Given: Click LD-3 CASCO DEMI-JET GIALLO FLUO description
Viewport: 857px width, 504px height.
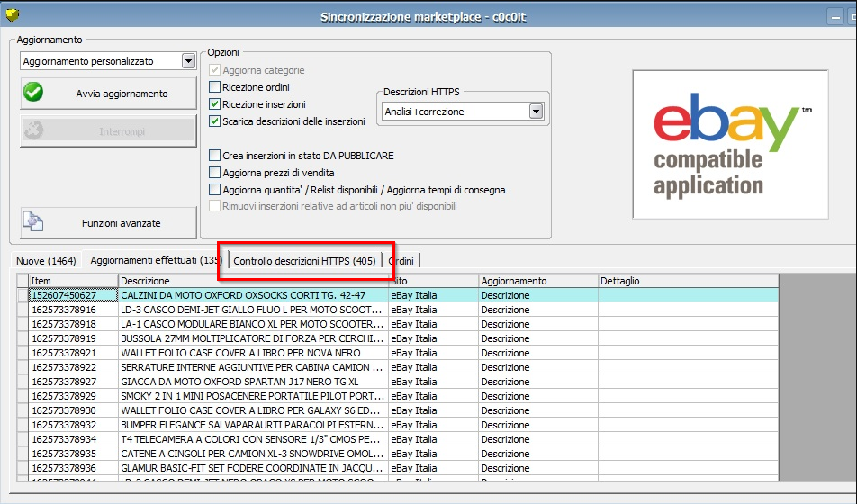Looking at the screenshot, I should pos(253,310).
